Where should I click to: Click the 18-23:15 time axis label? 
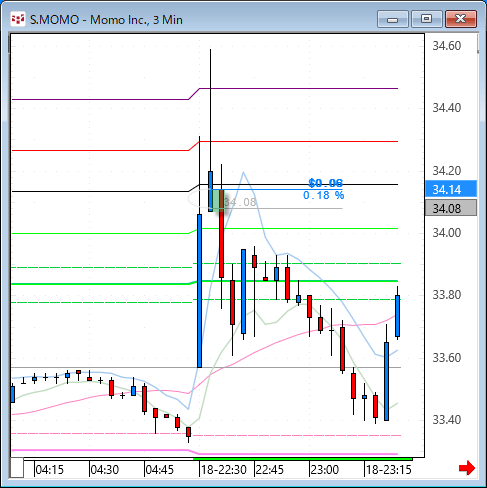tap(389, 470)
